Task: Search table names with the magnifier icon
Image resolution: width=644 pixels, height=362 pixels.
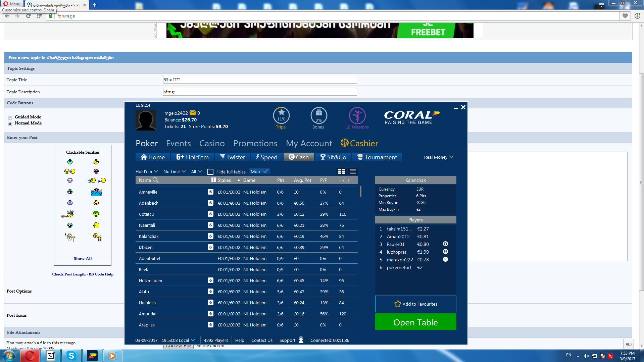Action: click(x=156, y=180)
